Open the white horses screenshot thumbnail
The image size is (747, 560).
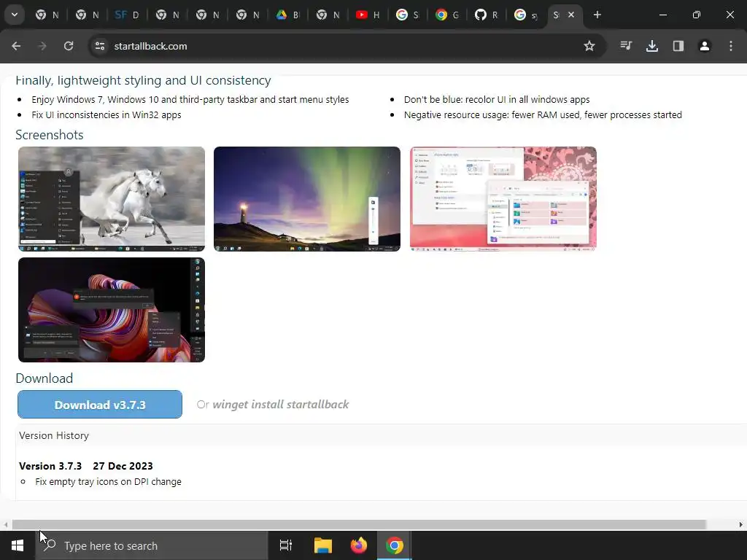point(112,199)
